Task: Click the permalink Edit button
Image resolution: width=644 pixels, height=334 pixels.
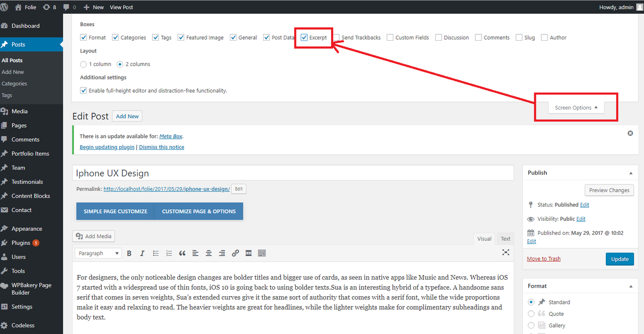Action: [239, 189]
